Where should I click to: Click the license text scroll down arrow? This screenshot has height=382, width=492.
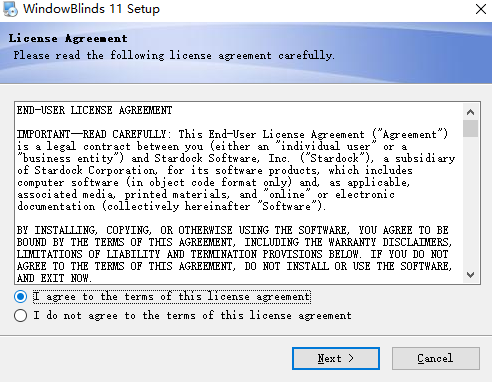click(470, 275)
